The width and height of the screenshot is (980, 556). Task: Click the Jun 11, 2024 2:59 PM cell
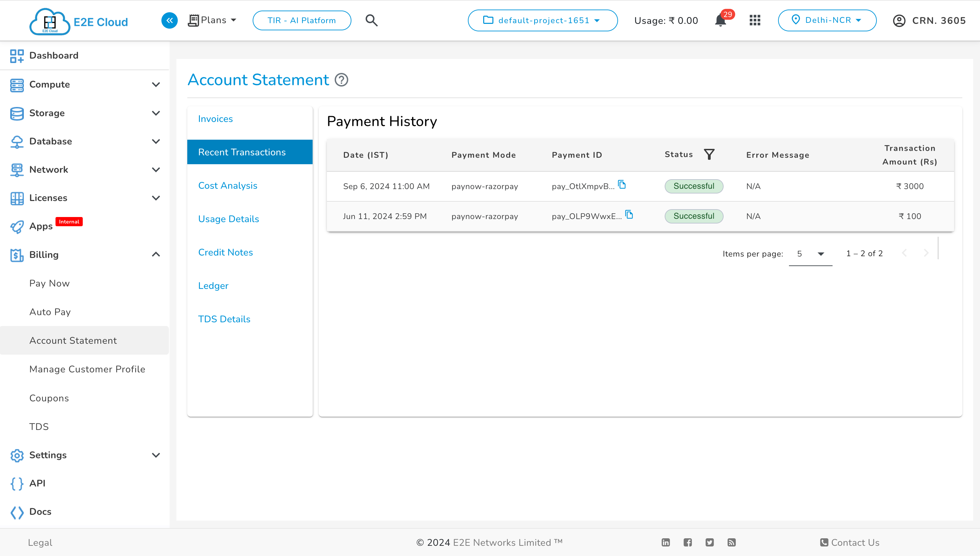pos(385,216)
